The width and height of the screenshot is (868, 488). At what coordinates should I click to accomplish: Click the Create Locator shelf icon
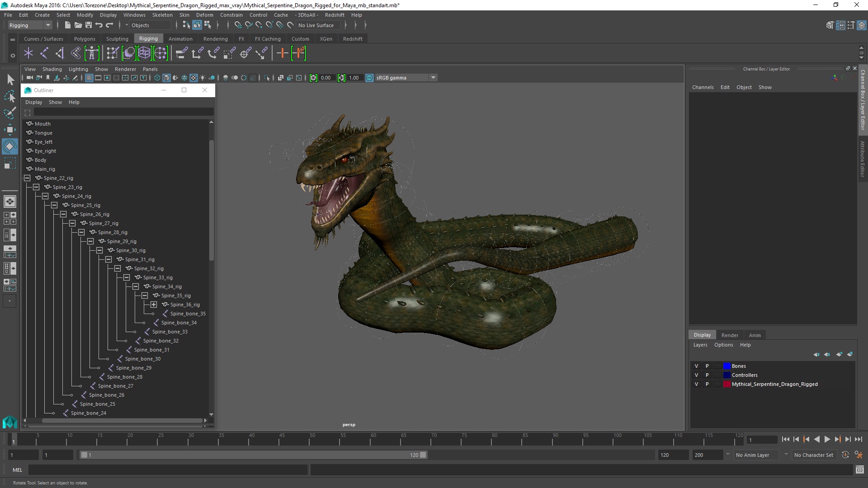(x=28, y=53)
